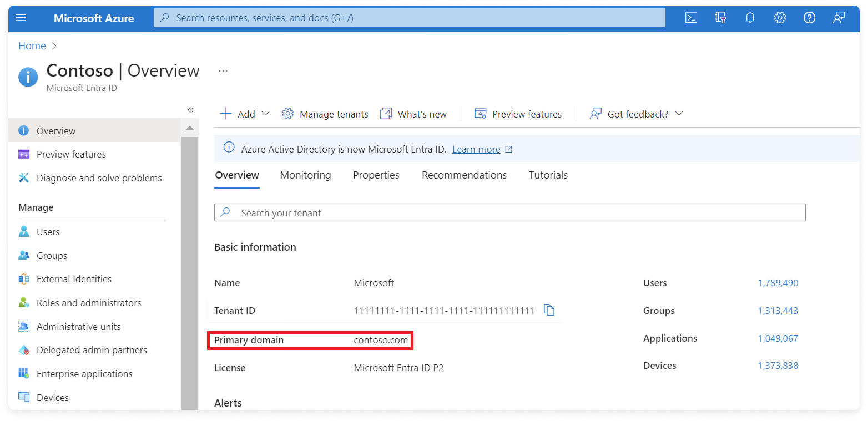The image size is (868, 421).
Task: Switch to the Recommendations tab
Action: [x=464, y=175]
